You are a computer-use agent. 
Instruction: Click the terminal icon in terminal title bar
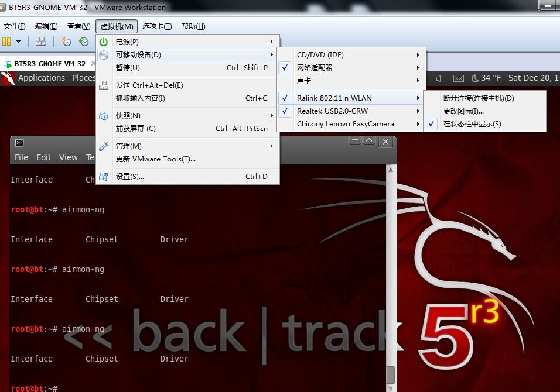click(19, 143)
